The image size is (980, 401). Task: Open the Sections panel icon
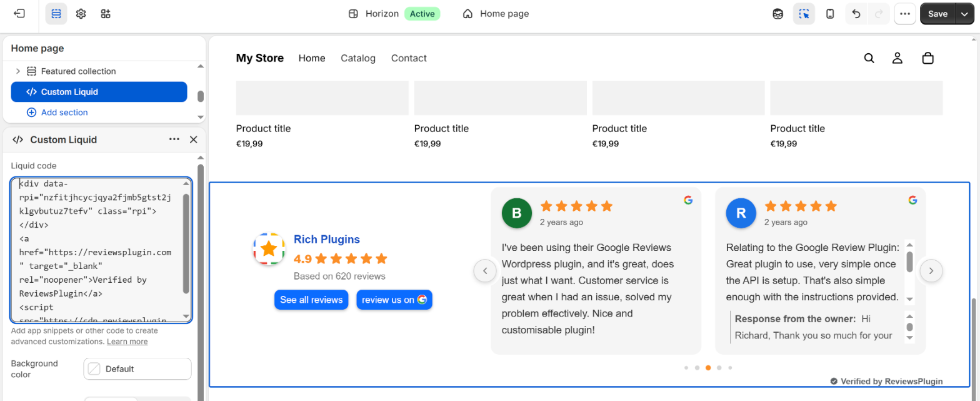56,14
